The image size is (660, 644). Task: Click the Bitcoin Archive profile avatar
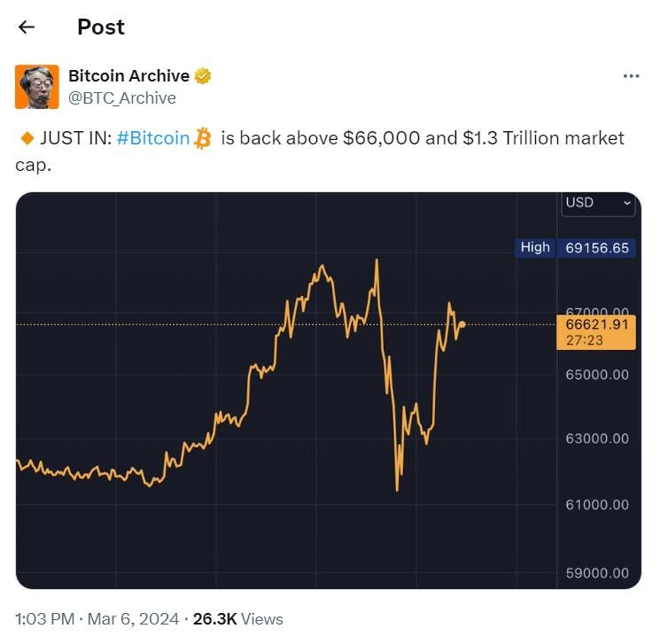(x=37, y=87)
